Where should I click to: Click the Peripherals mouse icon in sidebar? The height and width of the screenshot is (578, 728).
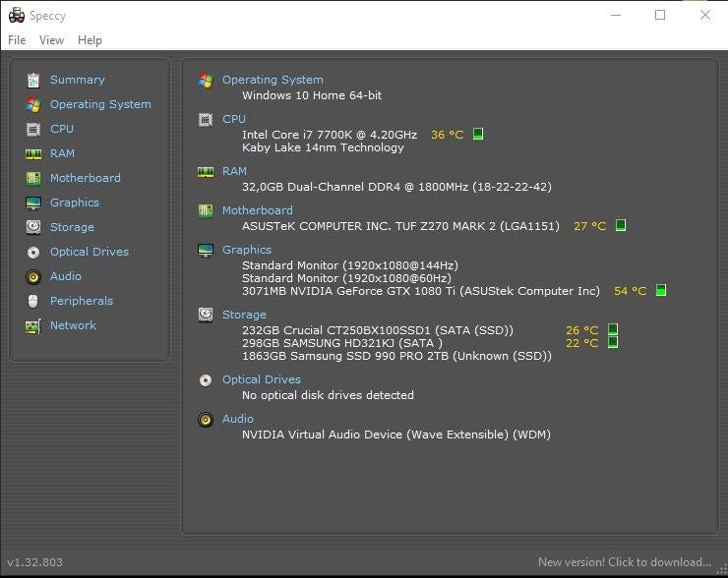[x=33, y=301]
